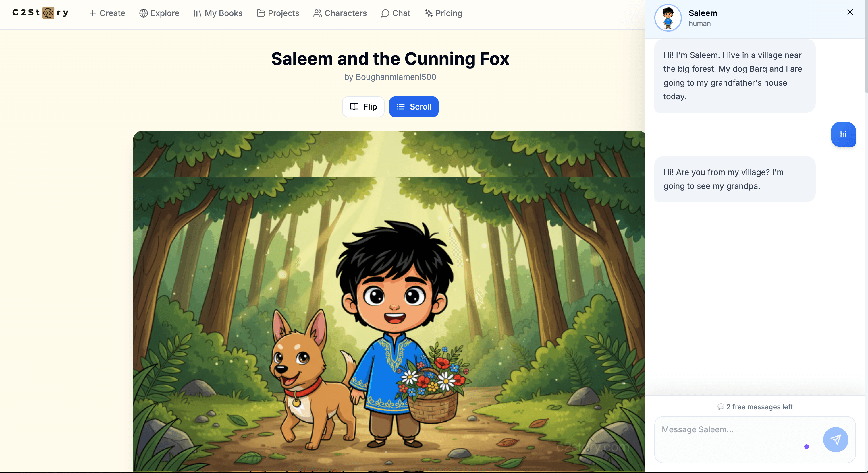Select the Create plus icon
Screen dimensions: 868x473
pyautogui.click(x=93, y=13)
